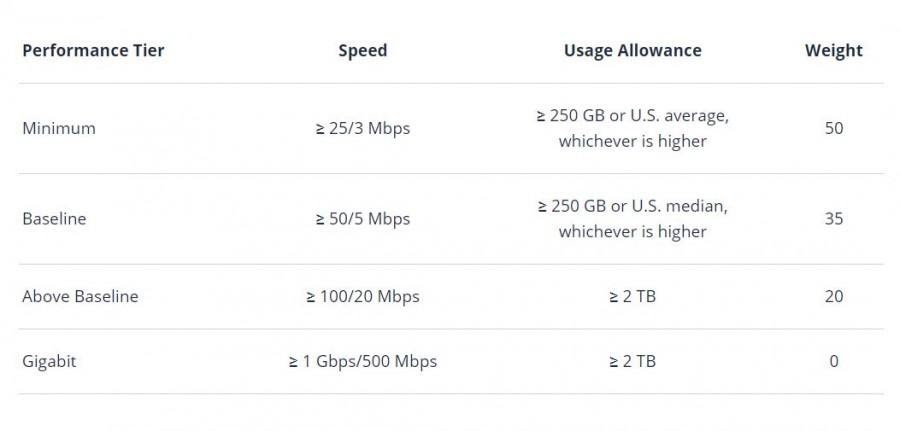Image resolution: width=900 pixels, height=431 pixels.
Task: Click the weight value 0
Action: 833,361
